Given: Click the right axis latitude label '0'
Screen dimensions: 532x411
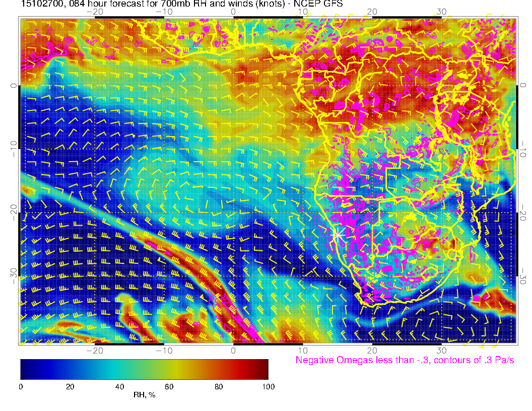Looking at the screenshot, I should [x=523, y=85].
